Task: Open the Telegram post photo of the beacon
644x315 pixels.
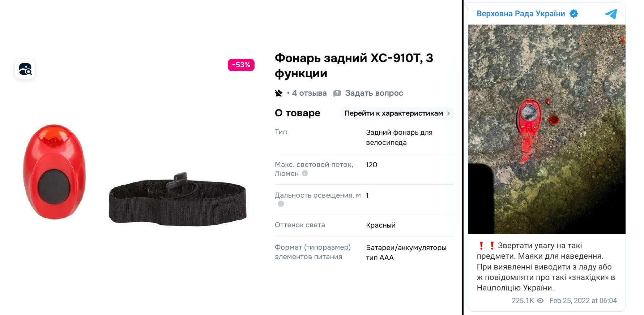Action: (x=547, y=129)
